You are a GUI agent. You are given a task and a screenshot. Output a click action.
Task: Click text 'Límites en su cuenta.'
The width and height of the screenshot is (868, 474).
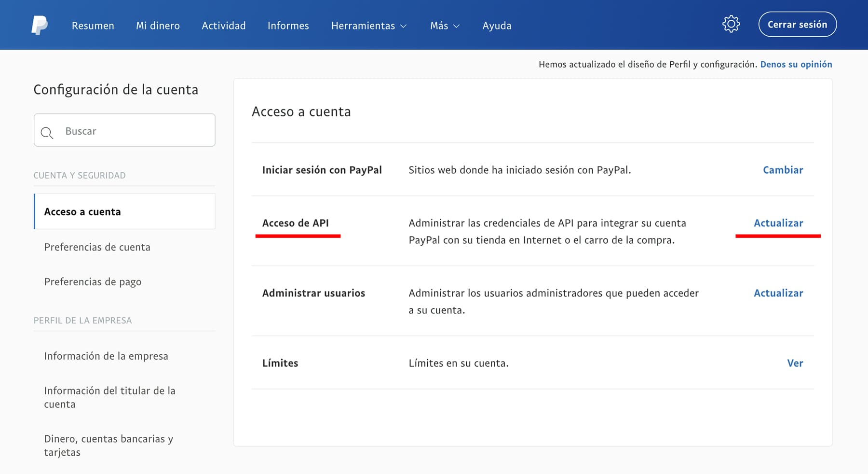pos(459,363)
